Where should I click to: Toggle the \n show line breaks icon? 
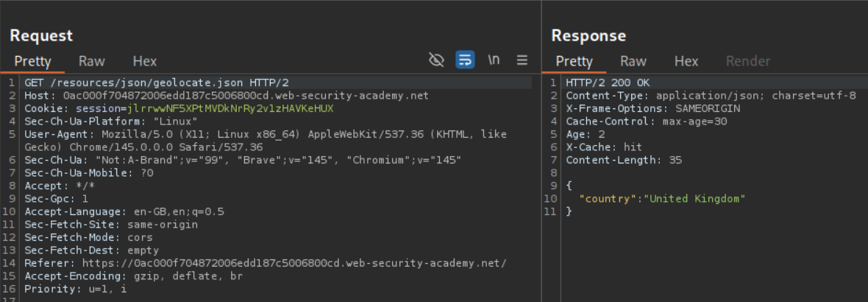(494, 60)
